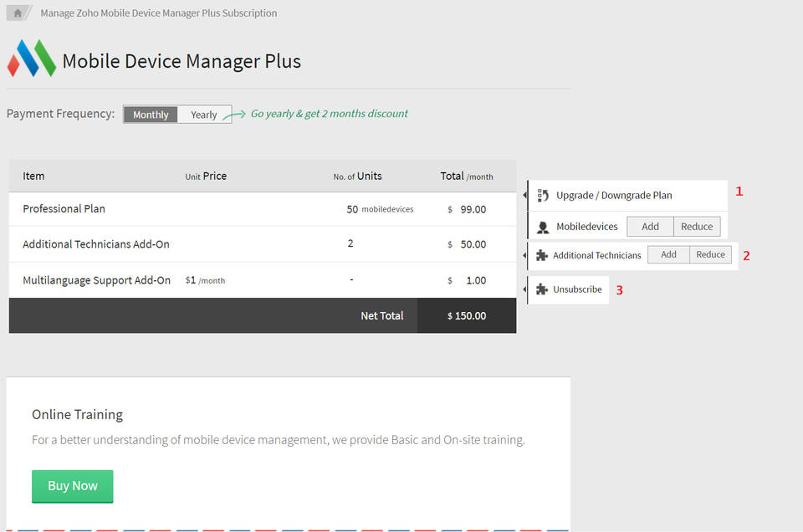Add an Additional Technician
This screenshot has width=803, height=532.
tap(668, 254)
